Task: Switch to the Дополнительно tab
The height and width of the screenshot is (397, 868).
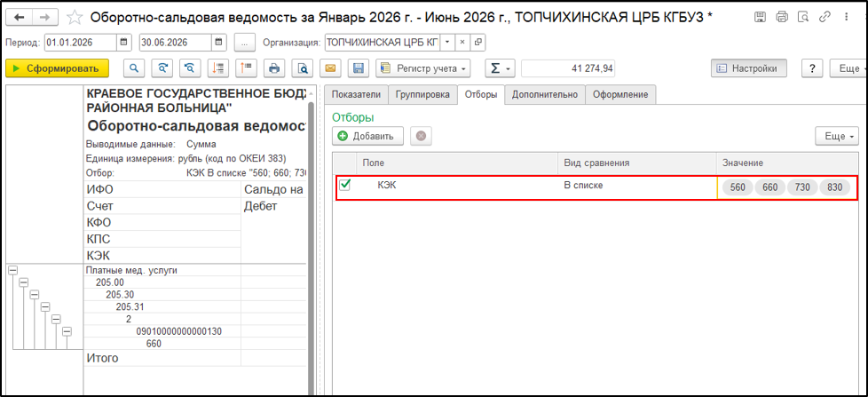Action: [x=545, y=95]
